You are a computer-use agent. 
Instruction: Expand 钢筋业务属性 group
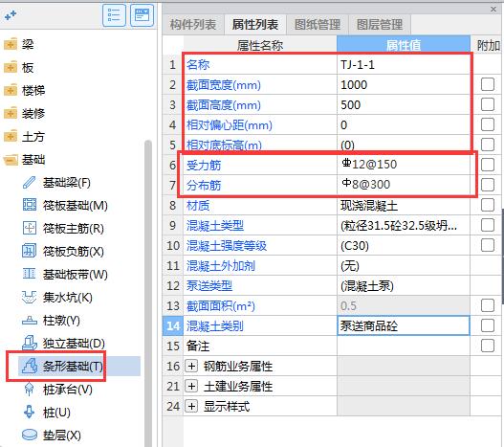pos(191,366)
